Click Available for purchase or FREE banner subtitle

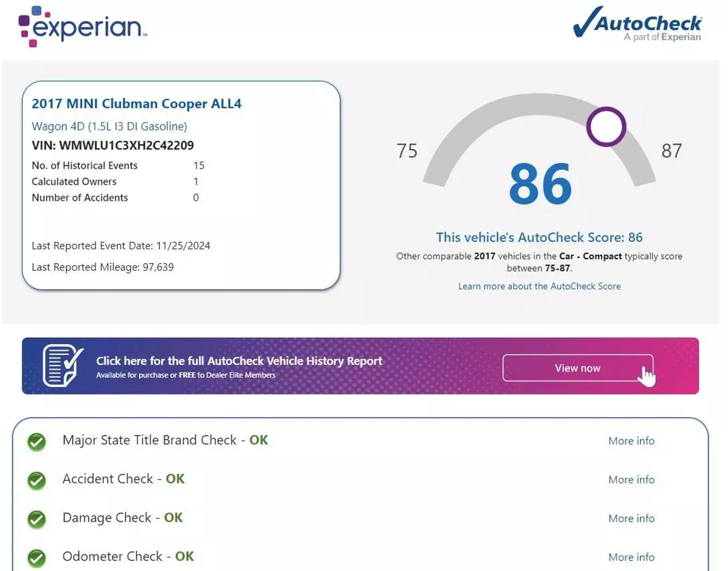click(186, 375)
